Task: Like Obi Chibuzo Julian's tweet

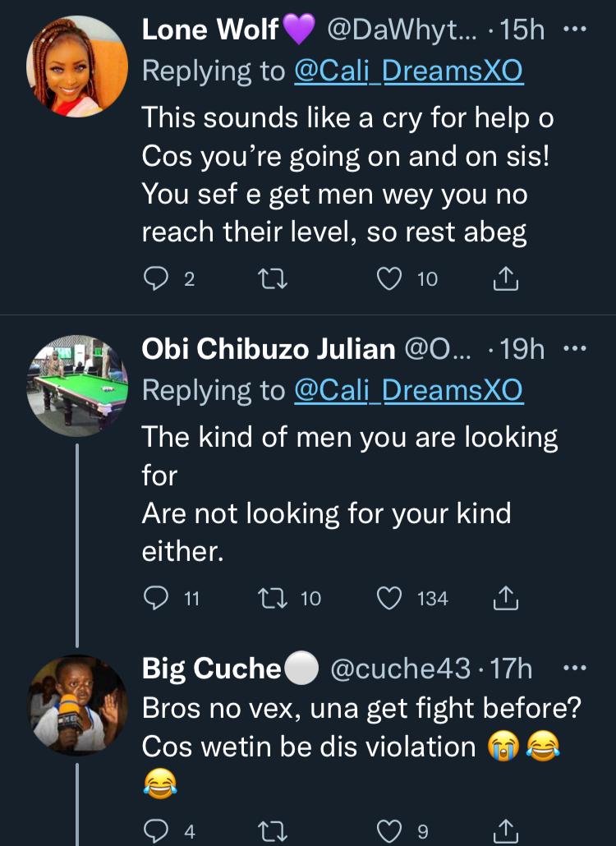Action: pos(388,599)
